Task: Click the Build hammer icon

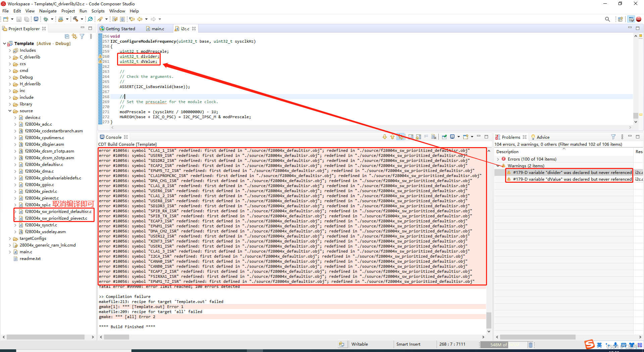Action: pyautogui.click(x=76, y=19)
